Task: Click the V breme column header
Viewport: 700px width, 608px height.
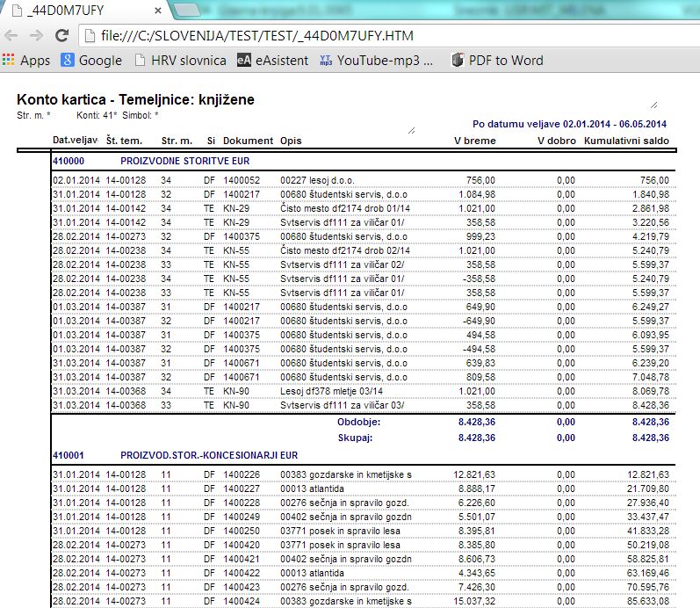Action: coord(475,141)
